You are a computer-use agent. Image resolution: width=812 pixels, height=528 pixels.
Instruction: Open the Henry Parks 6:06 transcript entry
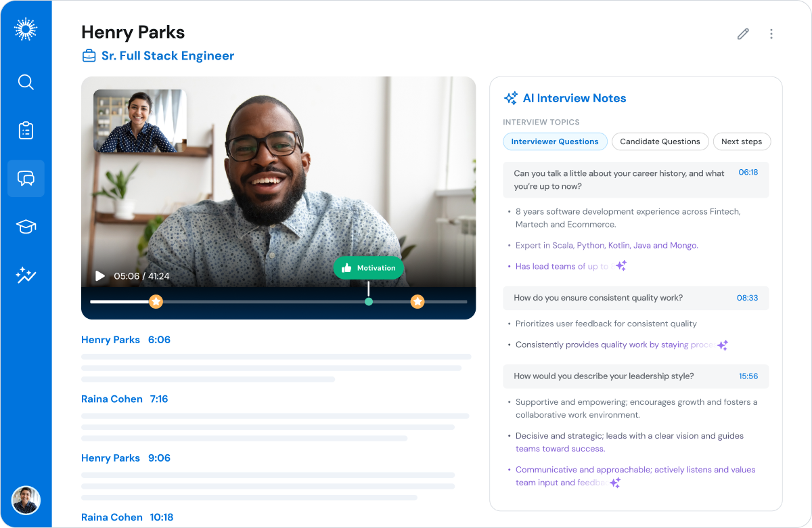click(x=126, y=340)
